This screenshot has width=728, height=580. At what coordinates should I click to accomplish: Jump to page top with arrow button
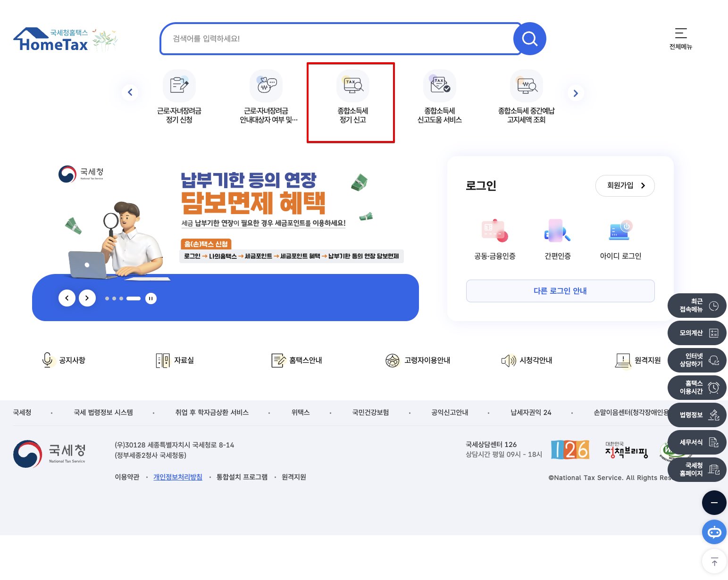point(714,562)
